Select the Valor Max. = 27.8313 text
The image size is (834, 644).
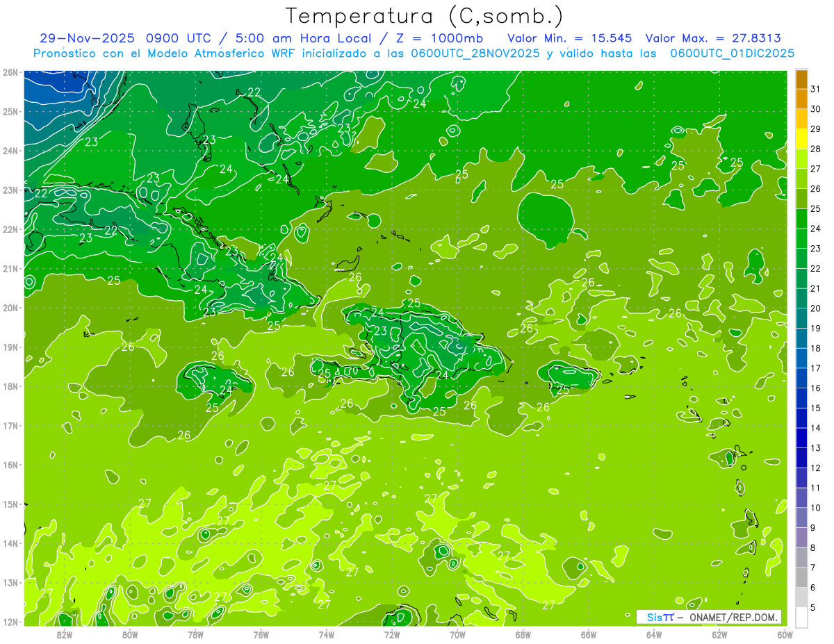[717, 38]
